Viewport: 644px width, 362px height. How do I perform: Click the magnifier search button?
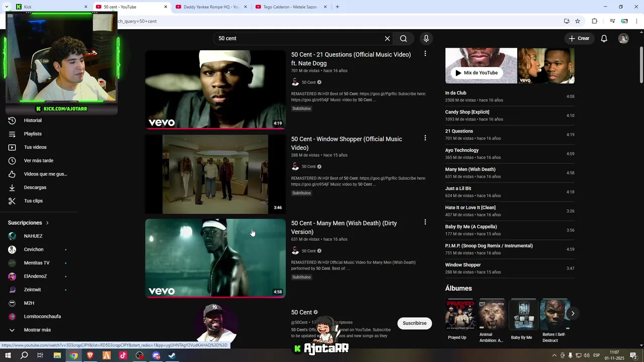point(404,39)
